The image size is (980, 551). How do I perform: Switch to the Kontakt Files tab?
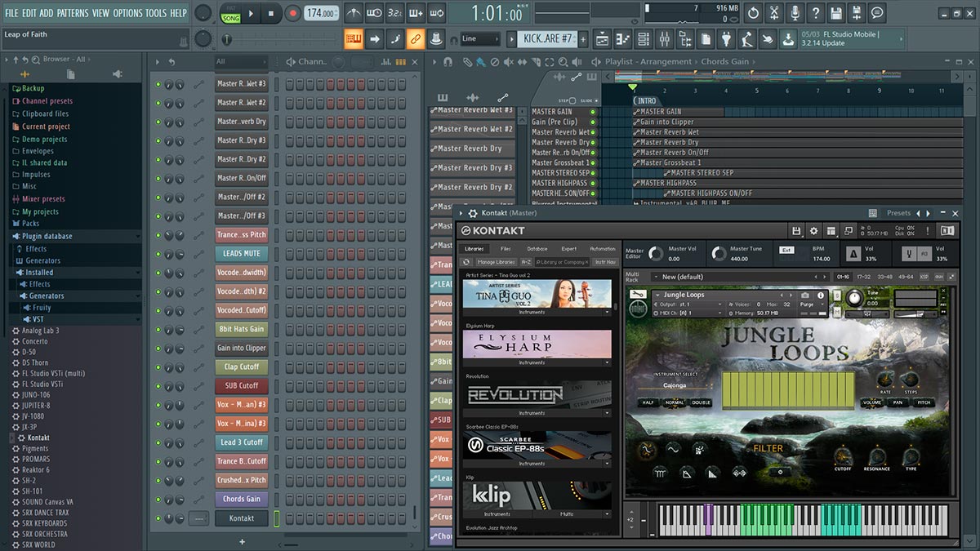506,249
